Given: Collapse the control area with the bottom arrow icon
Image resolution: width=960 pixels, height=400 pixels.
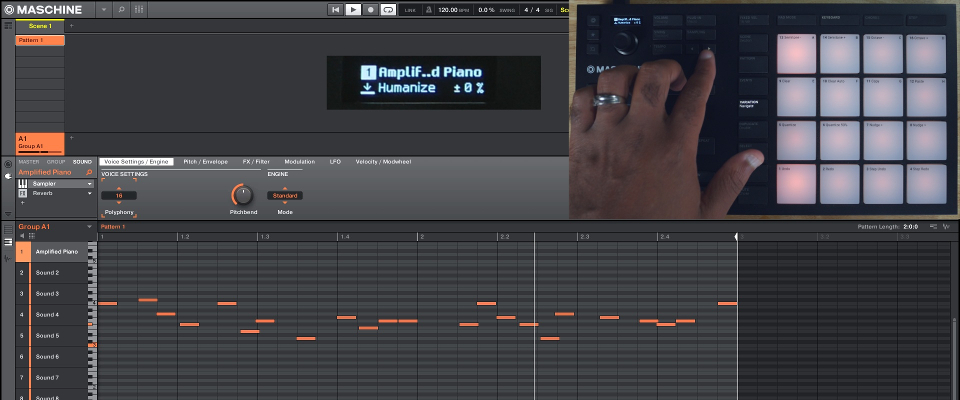Looking at the screenshot, I should tap(8, 213).
